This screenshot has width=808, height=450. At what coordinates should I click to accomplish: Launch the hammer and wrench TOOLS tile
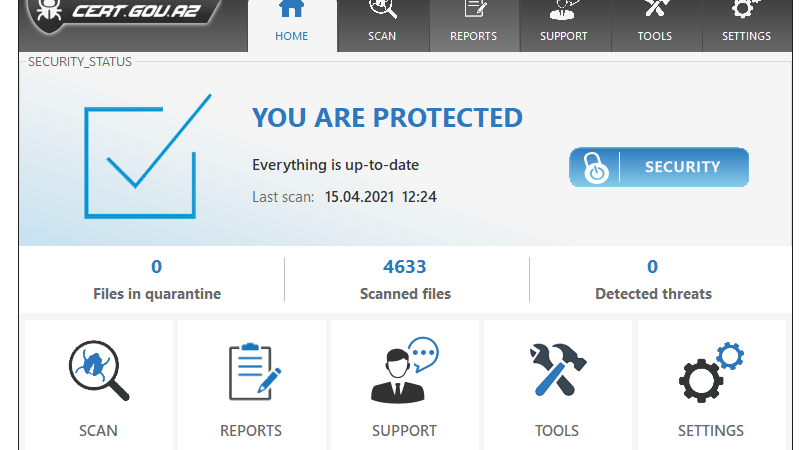pyautogui.click(x=557, y=385)
